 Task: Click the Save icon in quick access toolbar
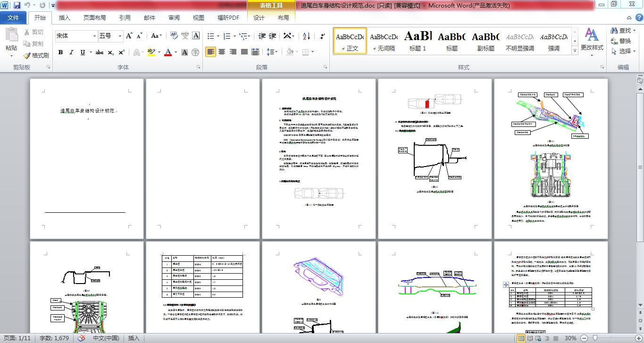(17, 6)
